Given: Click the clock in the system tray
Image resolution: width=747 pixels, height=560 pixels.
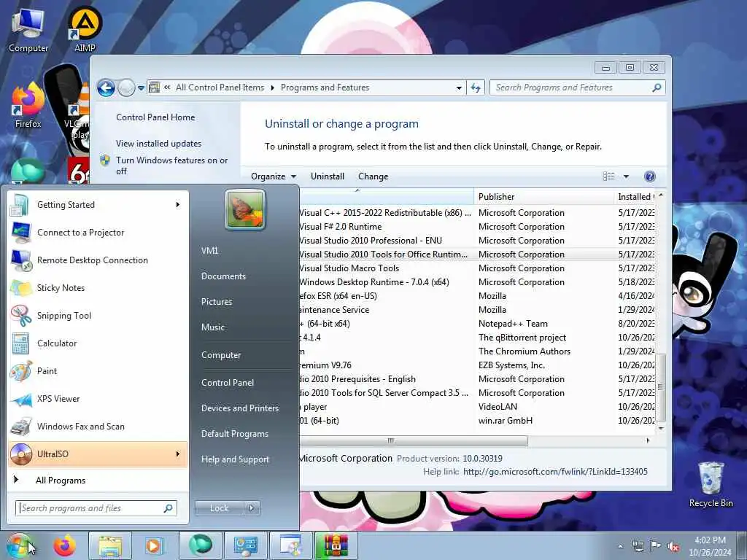Looking at the screenshot, I should pyautogui.click(x=710, y=546).
